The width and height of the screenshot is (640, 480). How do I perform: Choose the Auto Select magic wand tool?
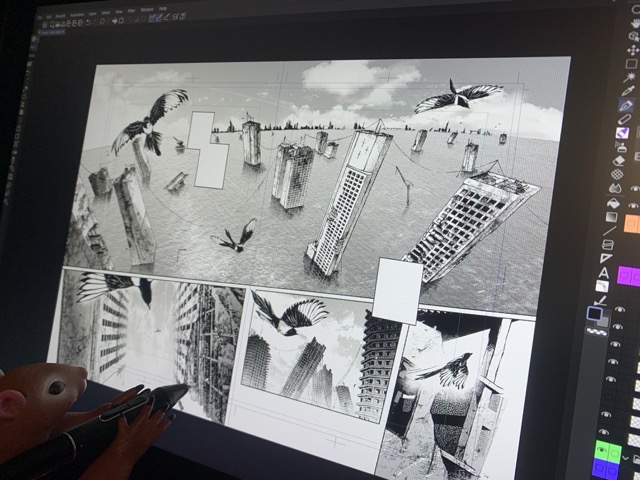pos(630,78)
